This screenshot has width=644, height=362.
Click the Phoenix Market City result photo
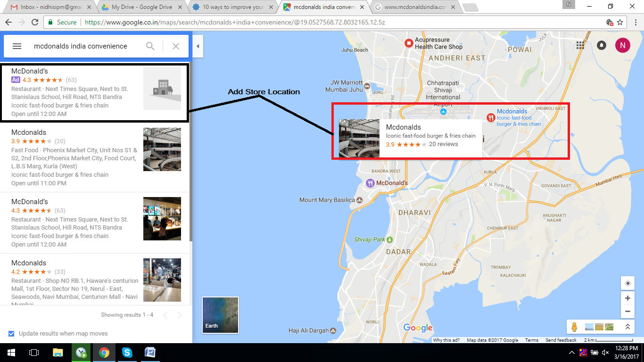pyautogui.click(x=162, y=149)
